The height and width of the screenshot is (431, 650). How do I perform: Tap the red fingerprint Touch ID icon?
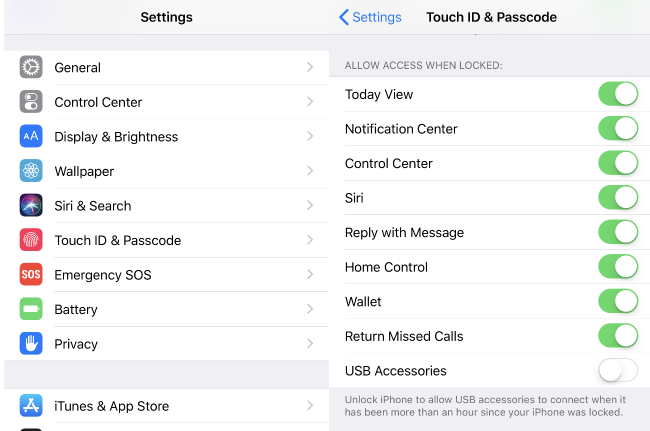tap(31, 240)
